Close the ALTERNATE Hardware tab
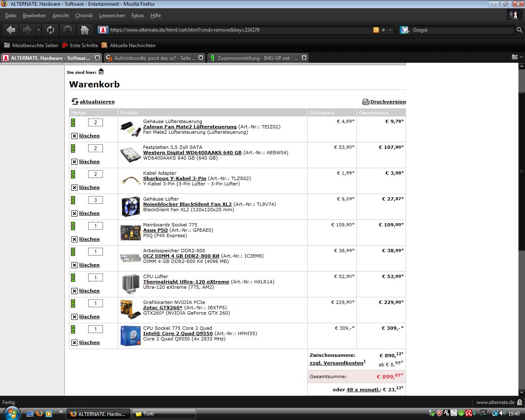 [x=97, y=58]
